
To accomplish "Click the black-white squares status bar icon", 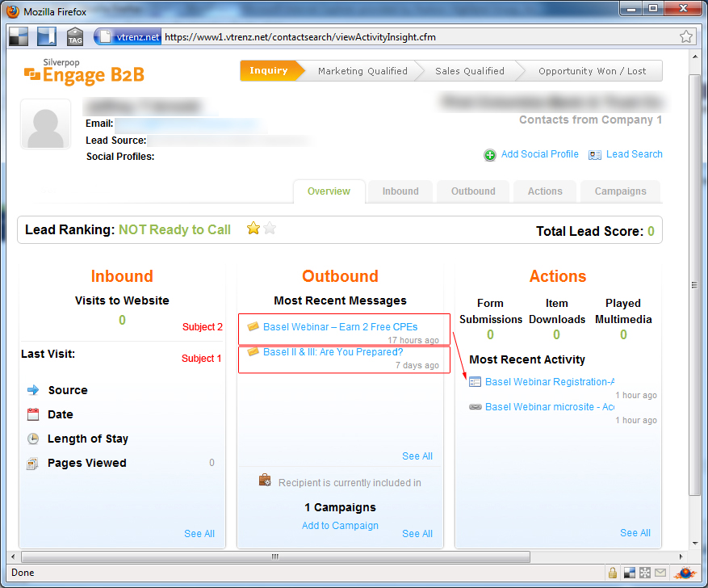I will [x=630, y=573].
